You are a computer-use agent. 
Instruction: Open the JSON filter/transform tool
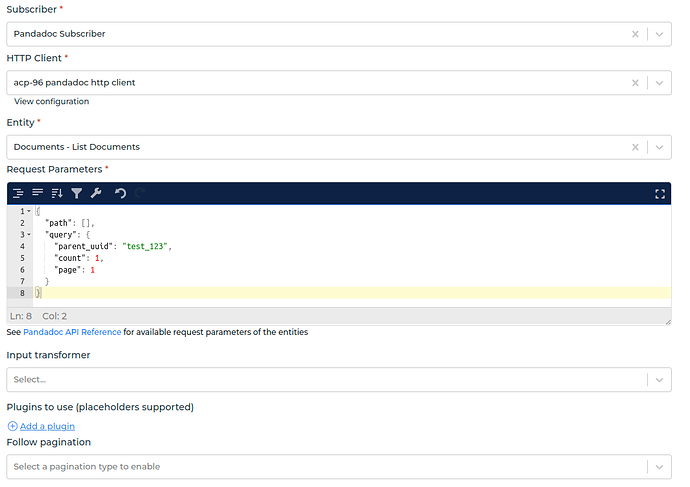tap(77, 193)
